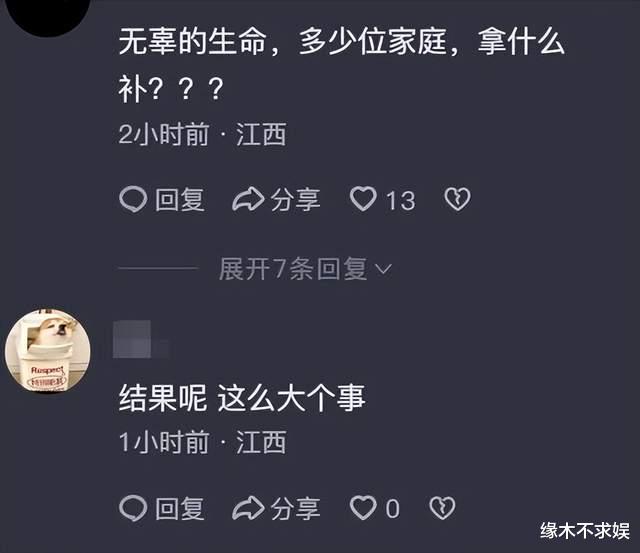Screen dimensions: 640x553
Task: Click share arrow icon under second comment
Action: tap(248, 508)
